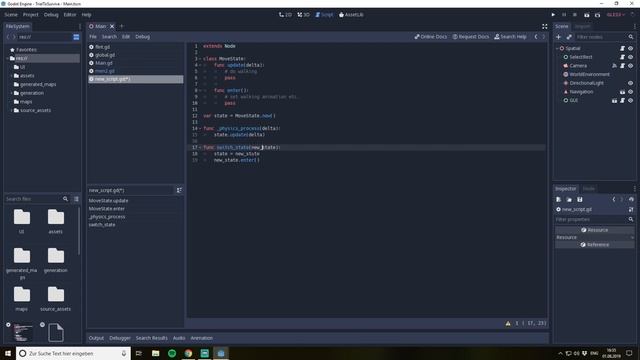Image resolution: width=640 pixels, height=360 pixels.
Task: Fold the _physics_process function at line 14
Action: [200, 129]
